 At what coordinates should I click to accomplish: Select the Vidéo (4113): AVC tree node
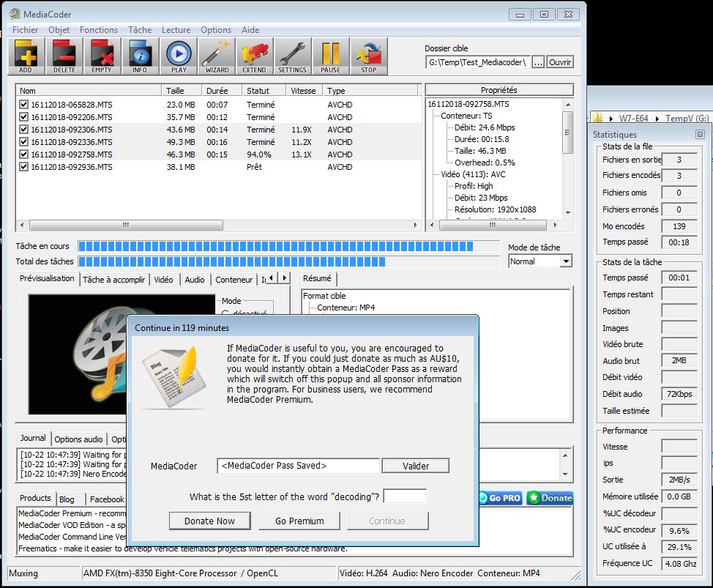(473, 174)
